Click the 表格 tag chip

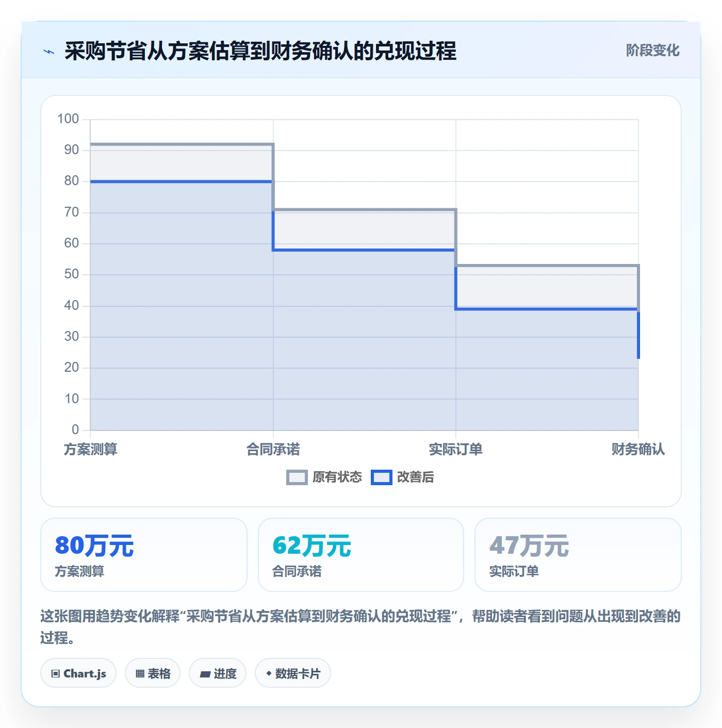pos(153,673)
